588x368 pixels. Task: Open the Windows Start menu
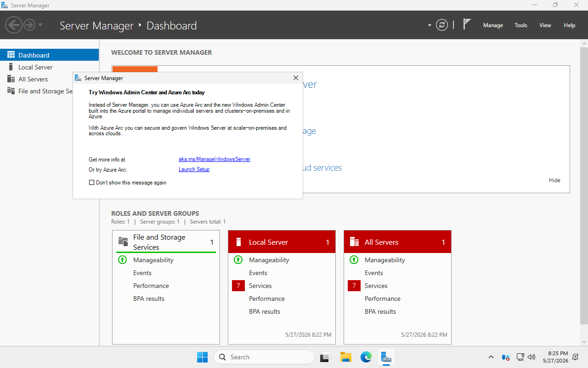coord(202,357)
